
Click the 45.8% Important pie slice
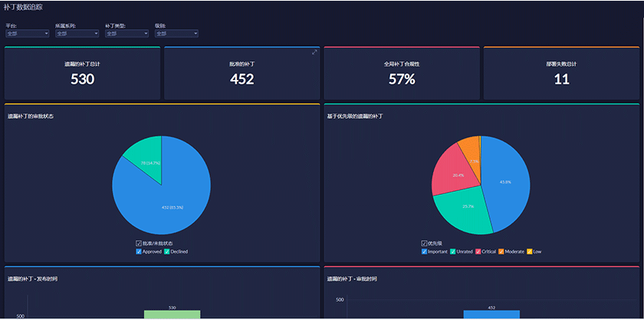508,183
